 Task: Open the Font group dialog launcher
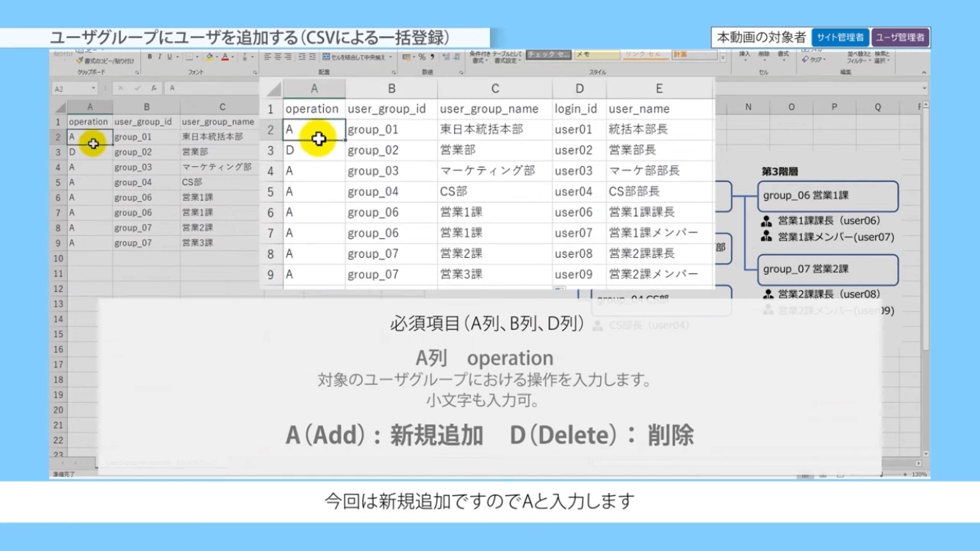click(x=255, y=73)
